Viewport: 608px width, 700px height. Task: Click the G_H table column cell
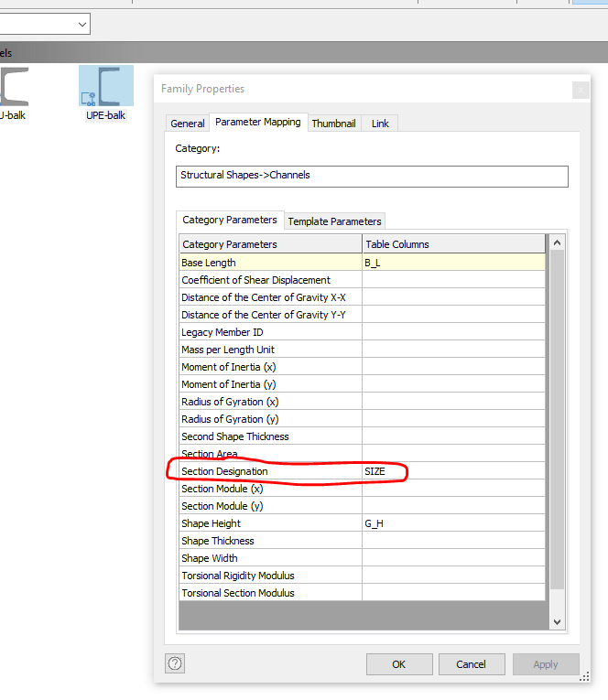coord(454,523)
